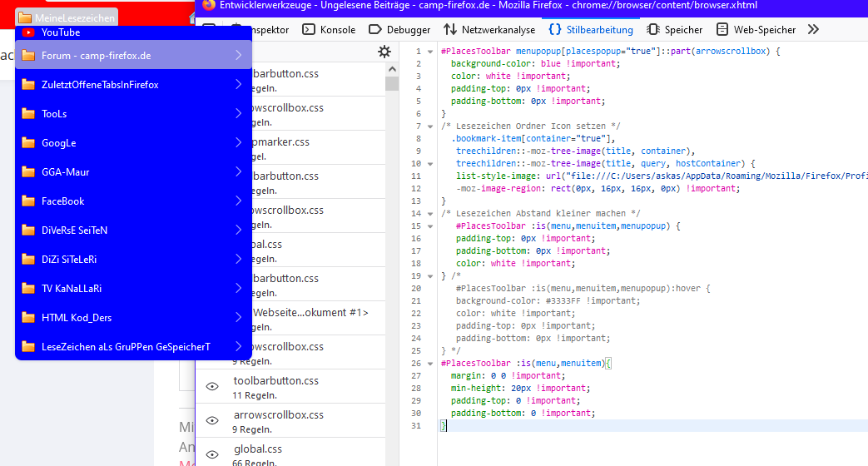Click the MeineLesezeichen toolbar folder button
The image size is (868, 466).
pos(67,17)
